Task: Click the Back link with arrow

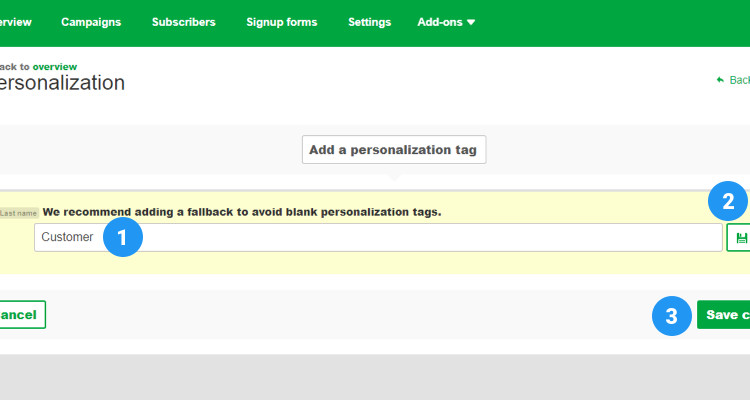Action: point(734,80)
